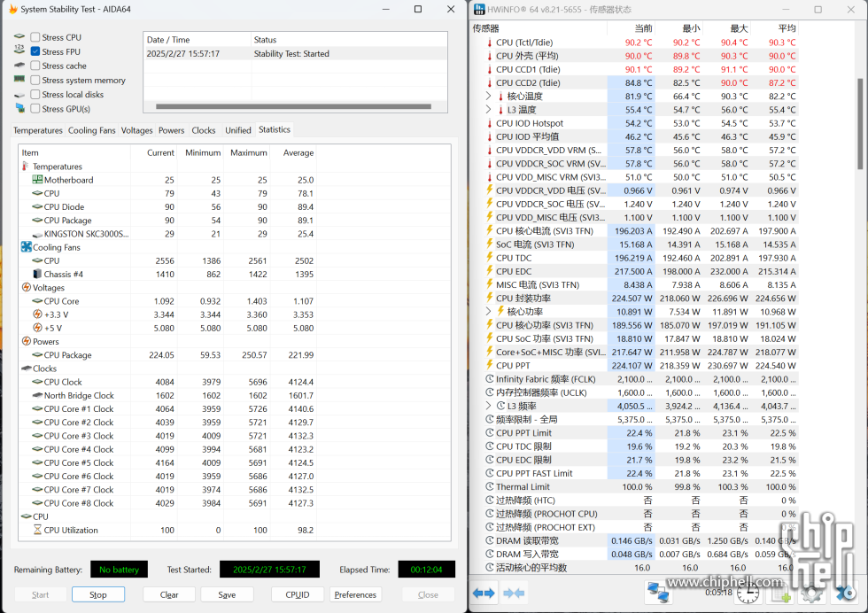Viewport: 868px width, 613px height.
Task: Click HWiNFO expand layout double-arrow icon
Action: pyautogui.click(x=484, y=593)
